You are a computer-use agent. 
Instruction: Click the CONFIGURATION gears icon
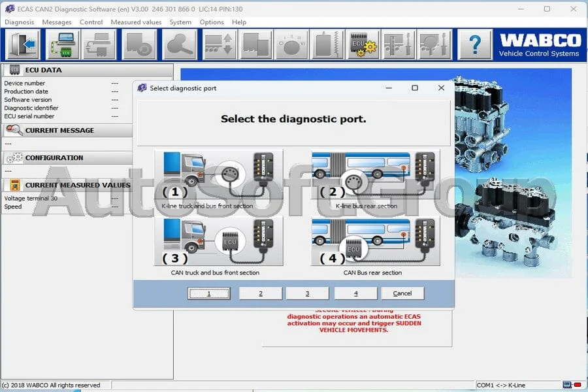(14, 157)
